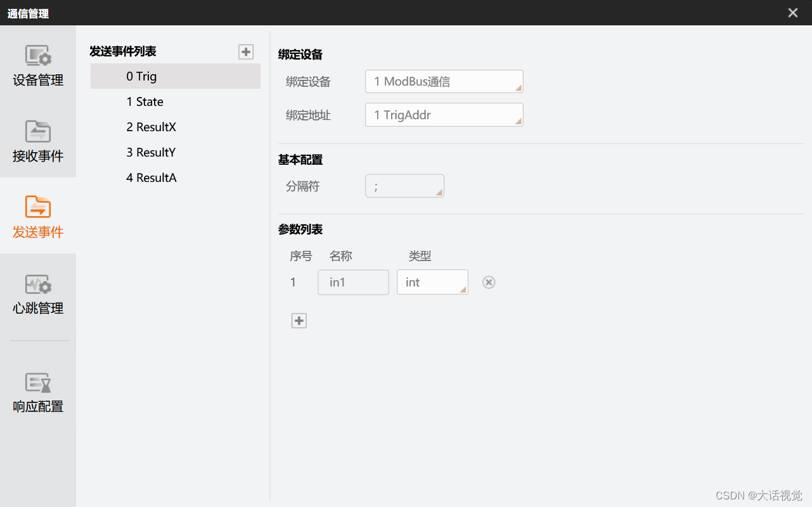Screen dimensions: 812x507
Task: Click the 分隔符 field label
Action: click(302, 187)
